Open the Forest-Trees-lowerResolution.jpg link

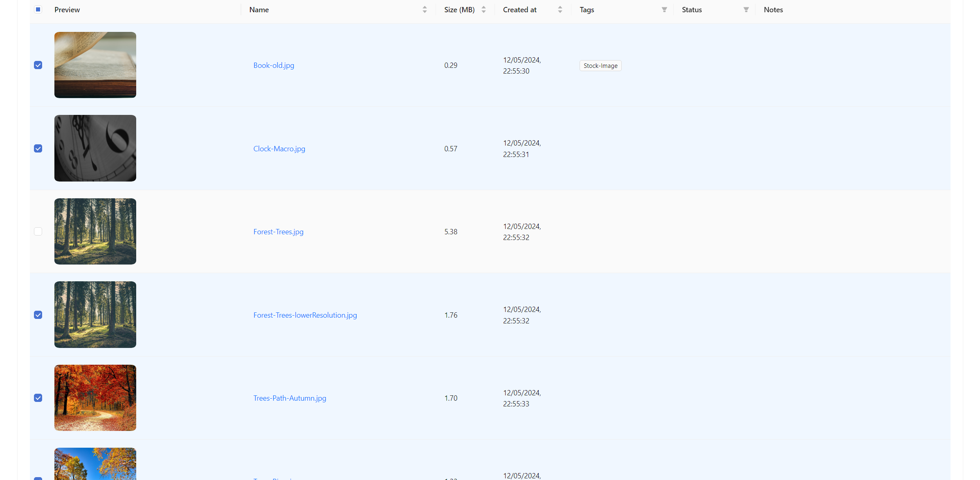pyautogui.click(x=305, y=315)
